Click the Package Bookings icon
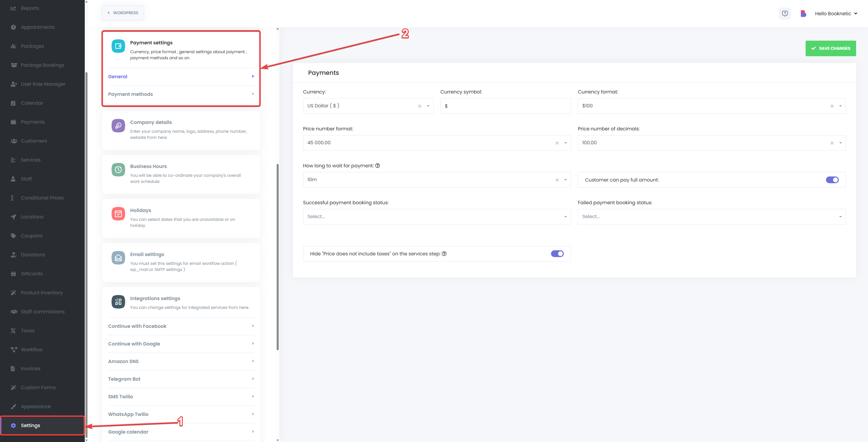Screen dimensions: 868x442 tap(14, 65)
